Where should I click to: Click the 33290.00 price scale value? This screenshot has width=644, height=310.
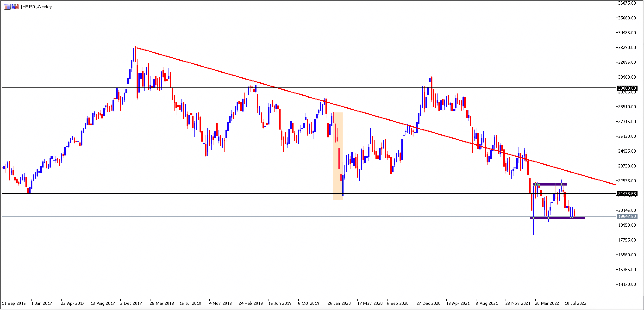627,47
